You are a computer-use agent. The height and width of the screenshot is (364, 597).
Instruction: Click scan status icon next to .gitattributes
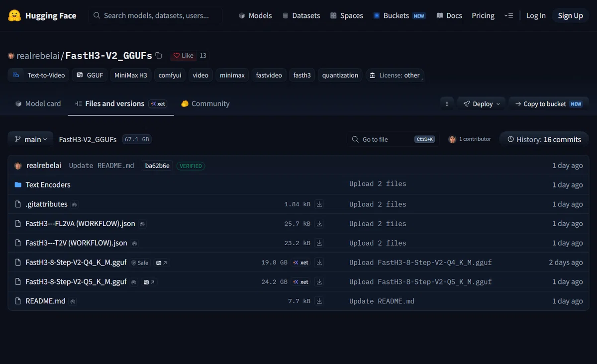(74, 204)
